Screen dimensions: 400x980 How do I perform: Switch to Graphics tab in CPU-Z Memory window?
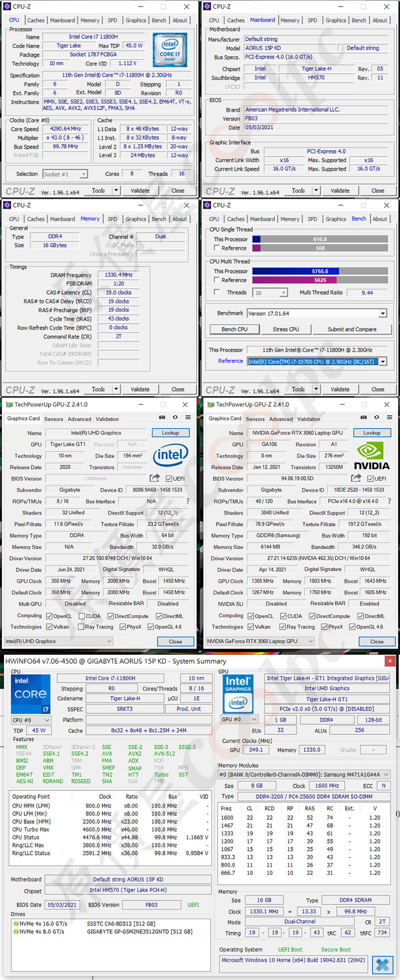click(136, 219)
